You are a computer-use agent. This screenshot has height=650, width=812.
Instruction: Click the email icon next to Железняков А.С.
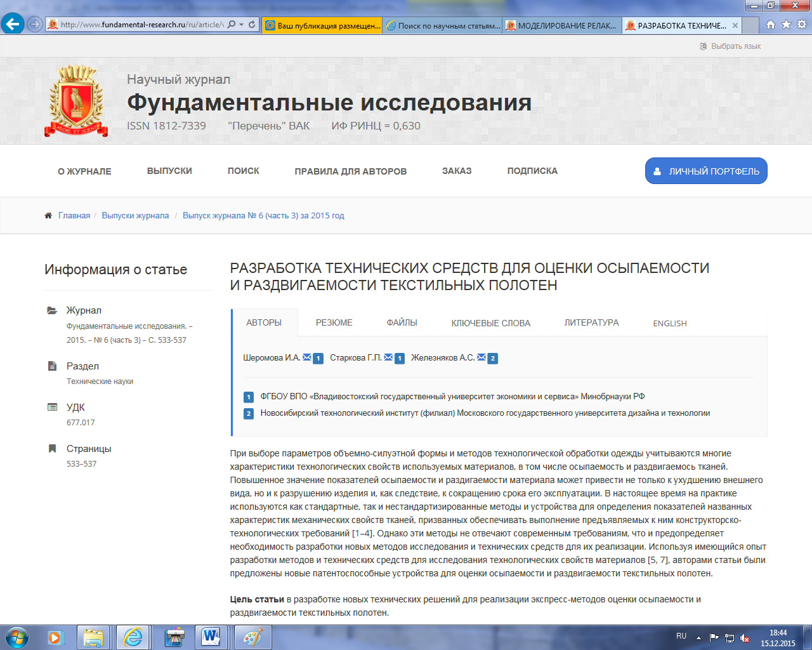(481, 357)
